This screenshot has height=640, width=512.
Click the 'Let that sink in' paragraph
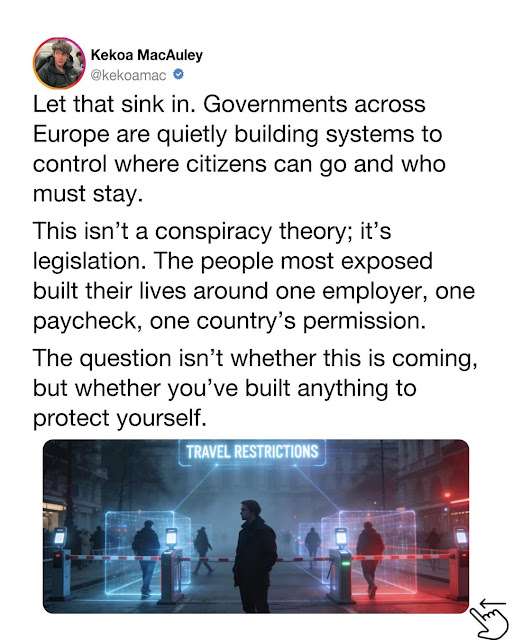[237, 149]
